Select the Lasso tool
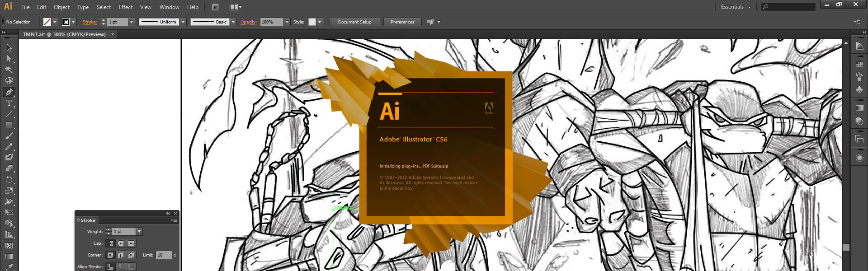The height and width of the screenshot is (271, 868). click(9, 80)
